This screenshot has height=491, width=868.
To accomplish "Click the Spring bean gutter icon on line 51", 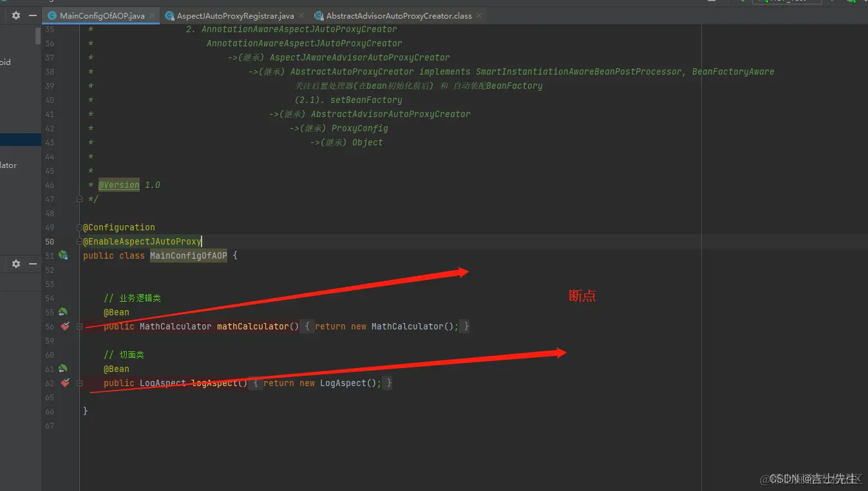I will pyautogui.click(x=63, y=255).
